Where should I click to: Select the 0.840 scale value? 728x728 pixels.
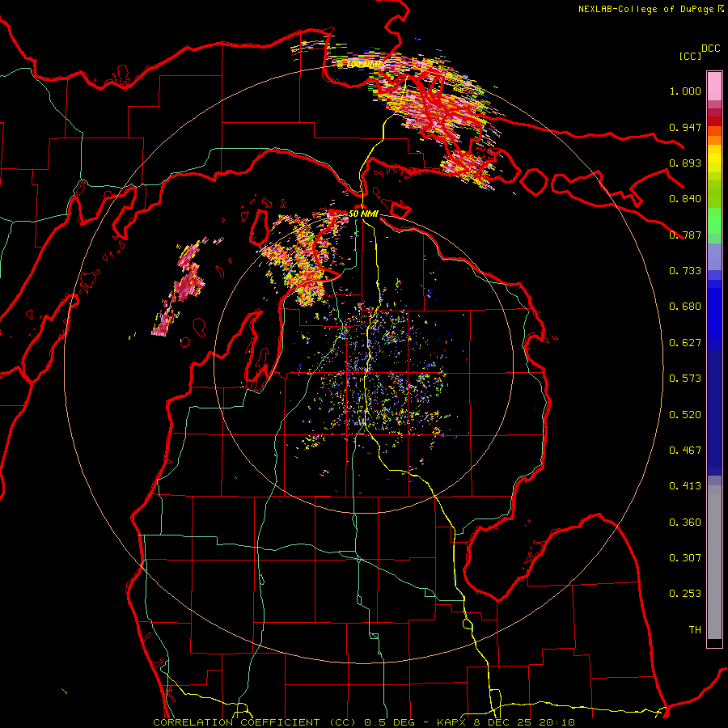pyautogui.click(x=685, y=199)
